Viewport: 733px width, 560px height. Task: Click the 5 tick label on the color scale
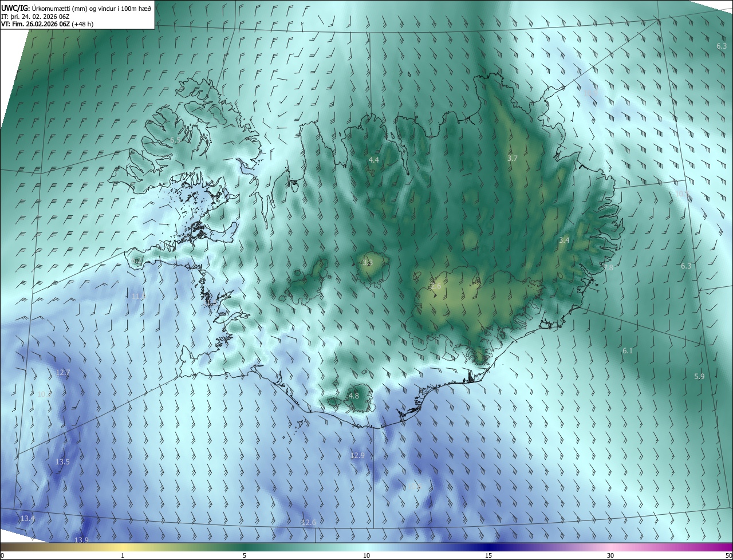tap(245, 555)
